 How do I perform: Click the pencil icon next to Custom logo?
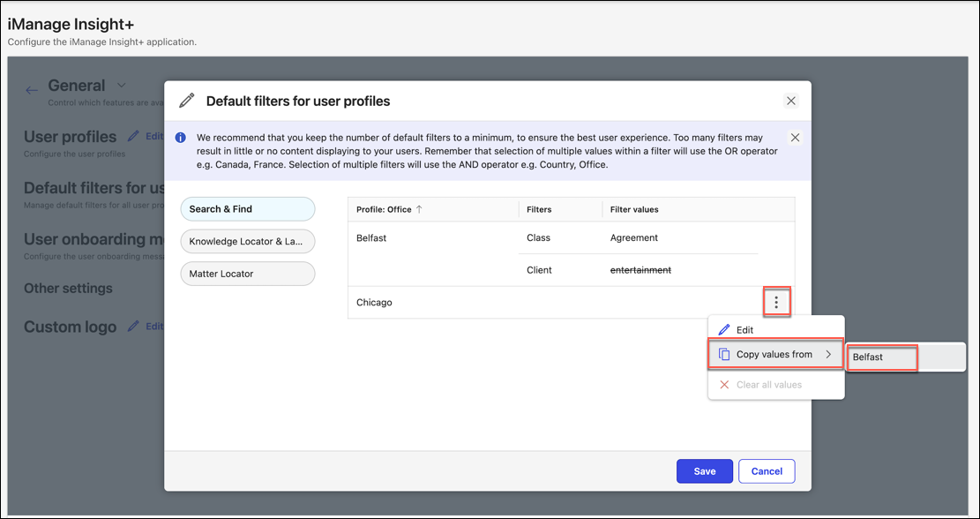(134, 326)
